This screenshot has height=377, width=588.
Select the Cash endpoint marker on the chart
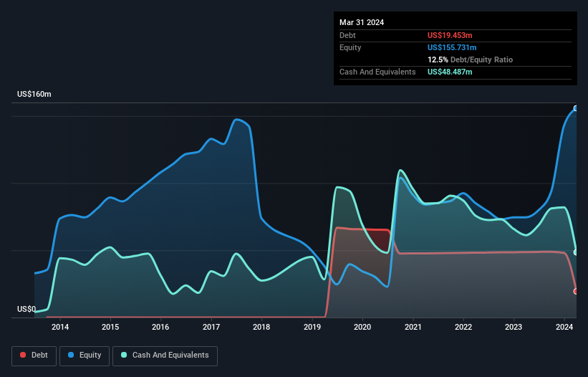(x=576, y=252)
